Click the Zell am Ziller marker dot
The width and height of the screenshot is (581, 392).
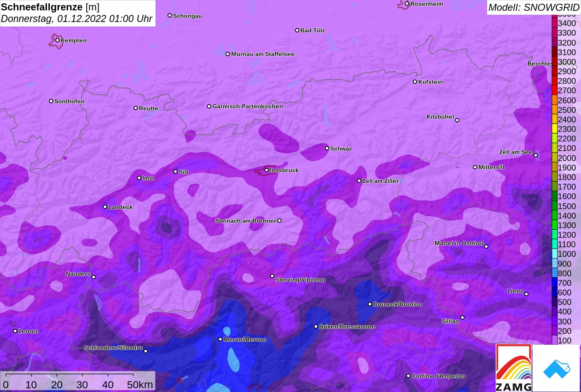[x=359, y=181]
